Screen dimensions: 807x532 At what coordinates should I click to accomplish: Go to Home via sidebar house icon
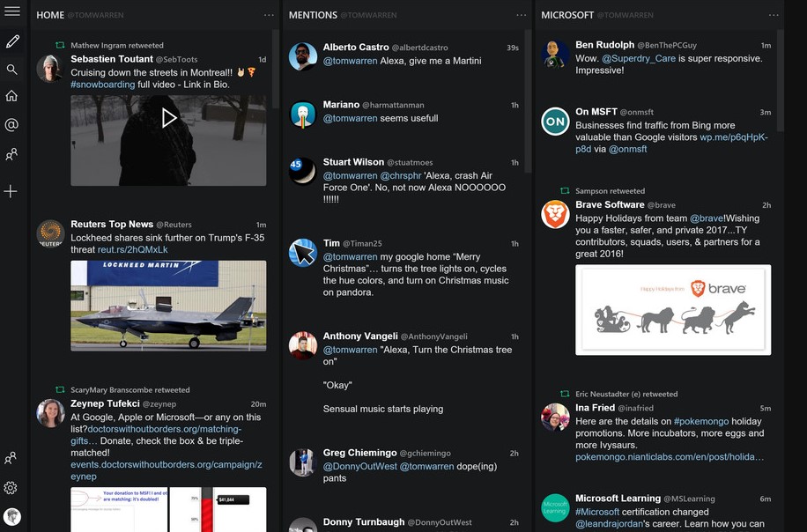[x=11, y=96]
